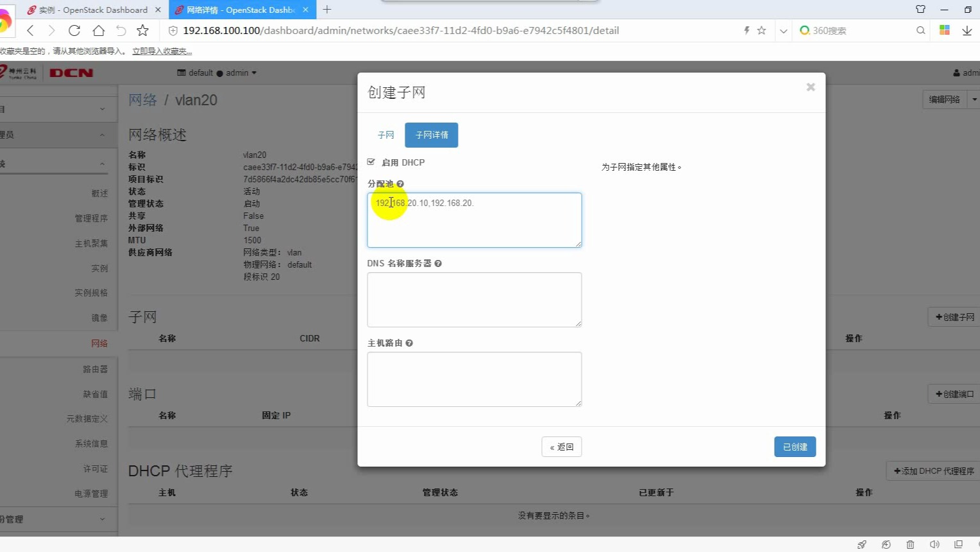Open 系统信息 in the sidebar
This screenshot has height=552, width=980.
click(91, 444)
